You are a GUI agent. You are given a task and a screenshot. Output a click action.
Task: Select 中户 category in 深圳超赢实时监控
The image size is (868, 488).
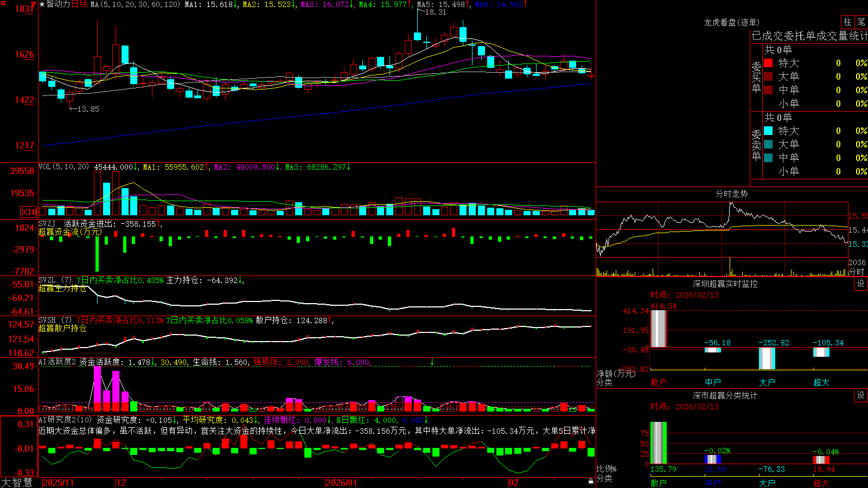tap(713, 382)
